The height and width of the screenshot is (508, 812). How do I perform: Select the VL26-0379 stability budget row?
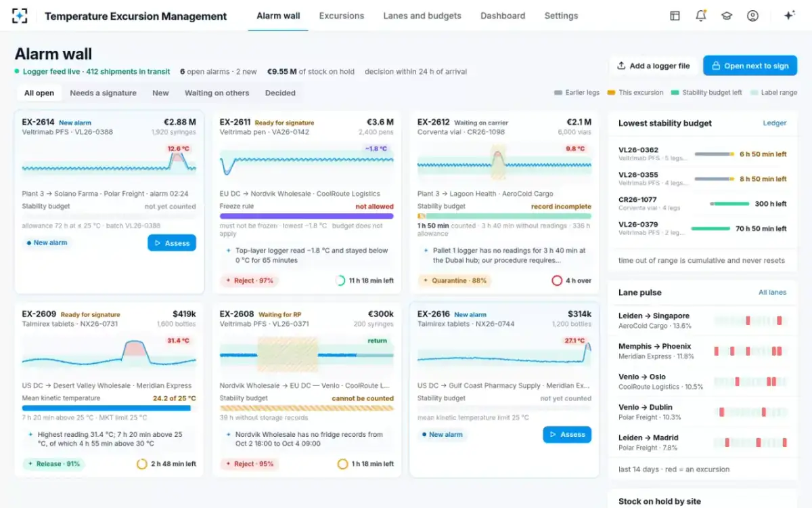pos(702,228)
